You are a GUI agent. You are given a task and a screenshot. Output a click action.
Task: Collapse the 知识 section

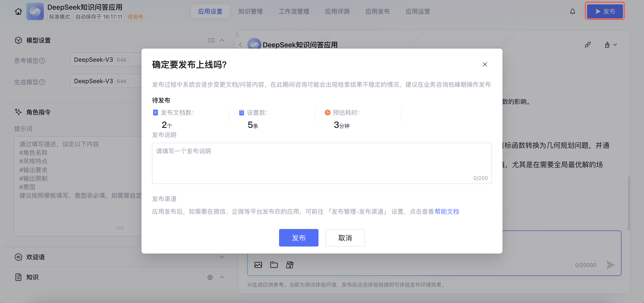[222, 277]
